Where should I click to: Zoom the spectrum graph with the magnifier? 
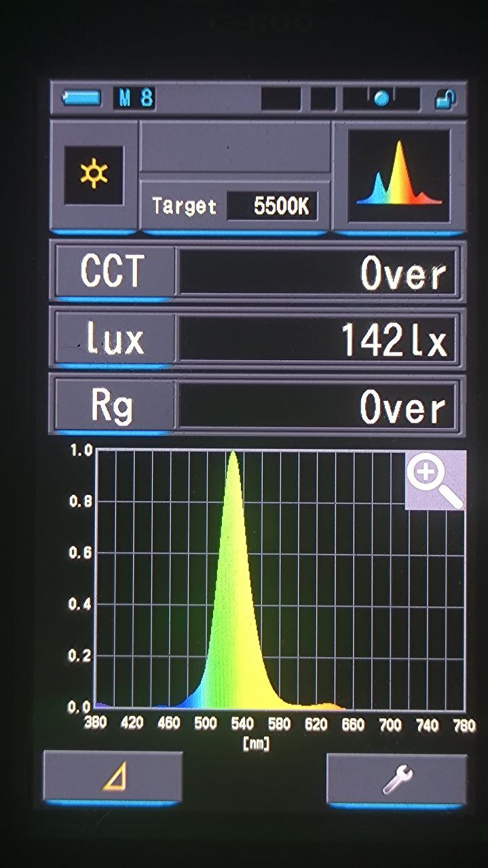(x=435, y=480)
